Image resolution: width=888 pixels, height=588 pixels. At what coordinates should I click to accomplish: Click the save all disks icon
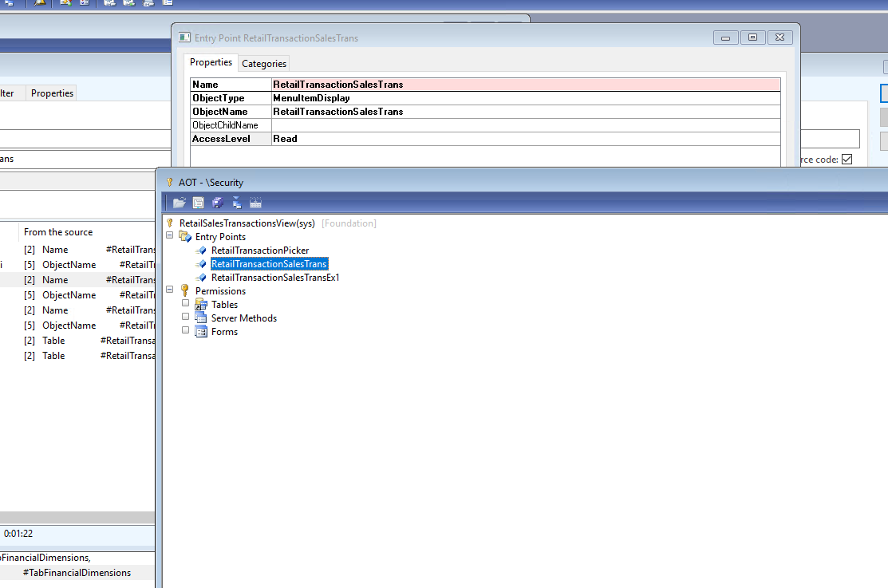coord(218,203)
